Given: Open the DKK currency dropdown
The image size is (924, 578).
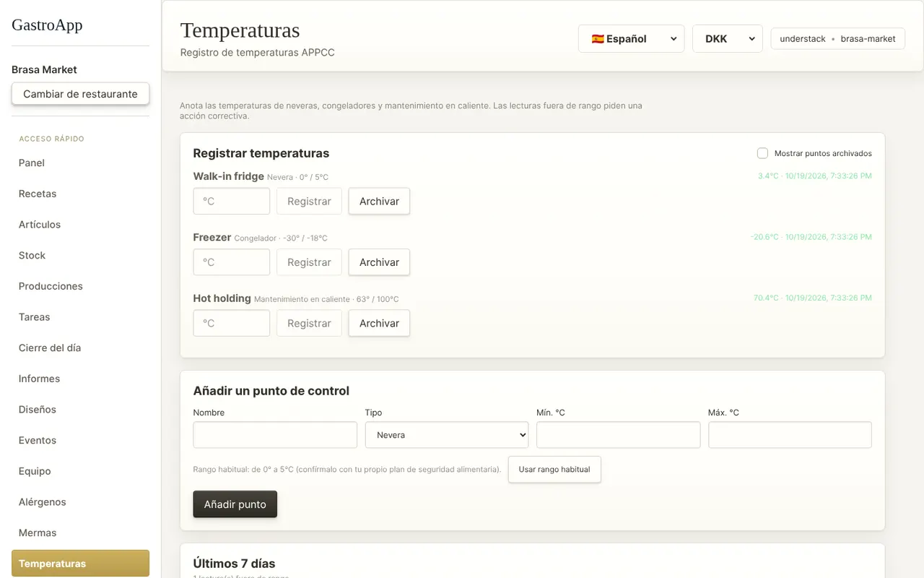Looking at the screenshot, I should point(727,39).
